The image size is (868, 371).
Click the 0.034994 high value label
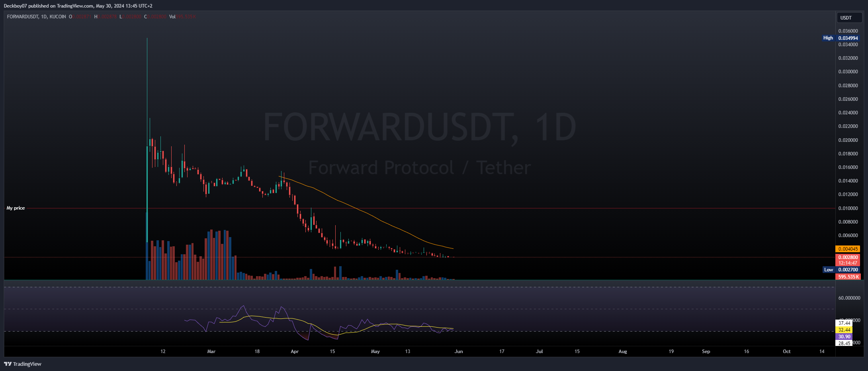848,38
